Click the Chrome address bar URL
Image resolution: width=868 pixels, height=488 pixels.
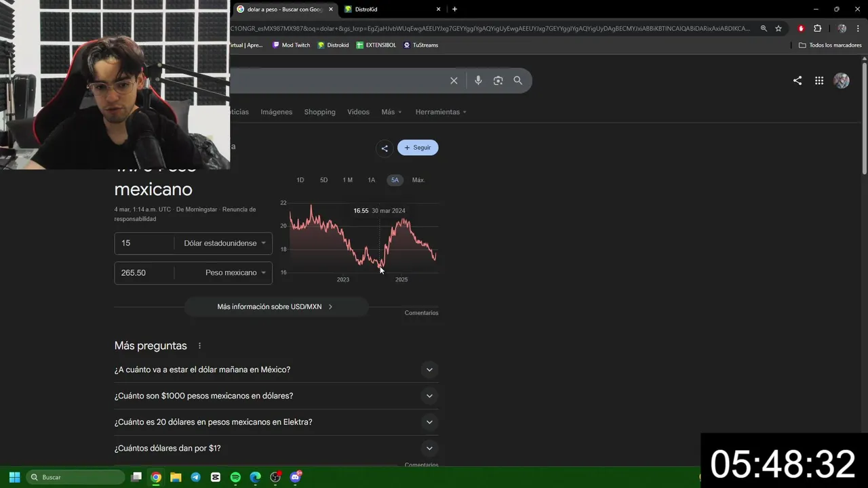(490, 28)
